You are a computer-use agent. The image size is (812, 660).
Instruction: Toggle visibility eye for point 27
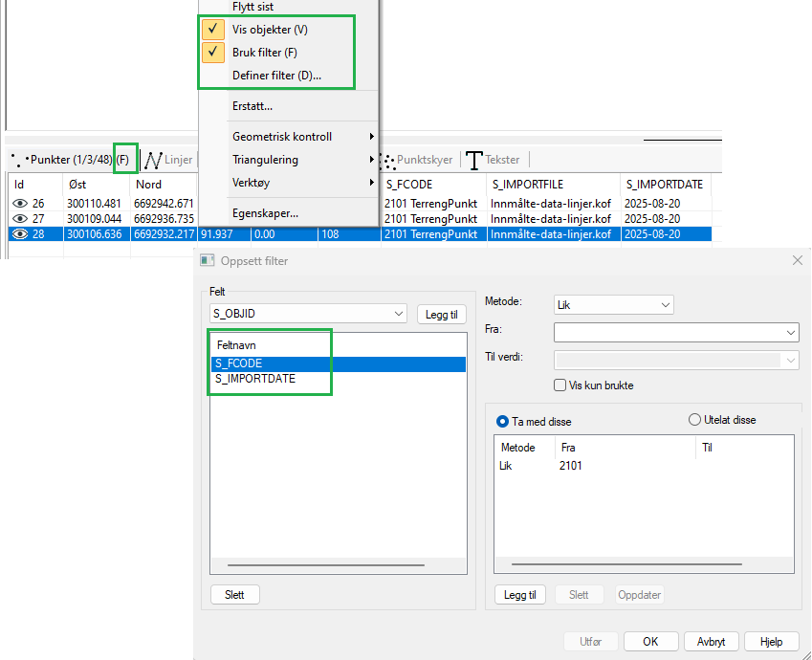pyautogui.click(x=19, y=218)
